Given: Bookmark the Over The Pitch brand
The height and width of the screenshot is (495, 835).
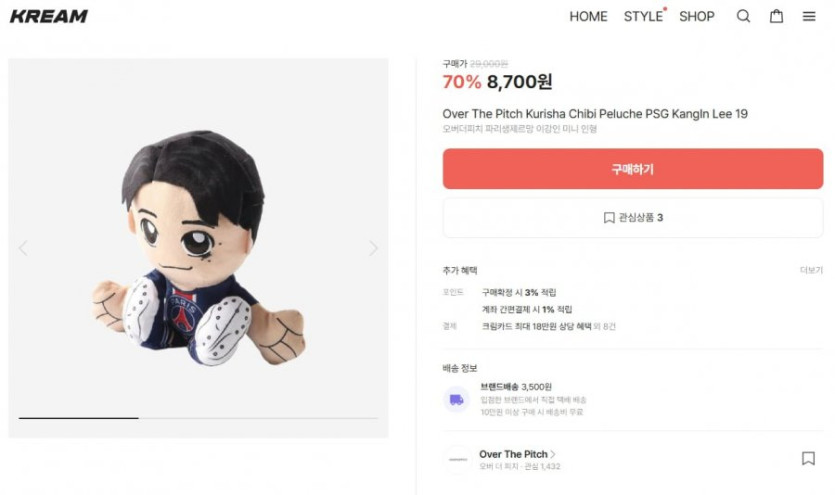Looking at the screenshot, I should pos(808,458).
